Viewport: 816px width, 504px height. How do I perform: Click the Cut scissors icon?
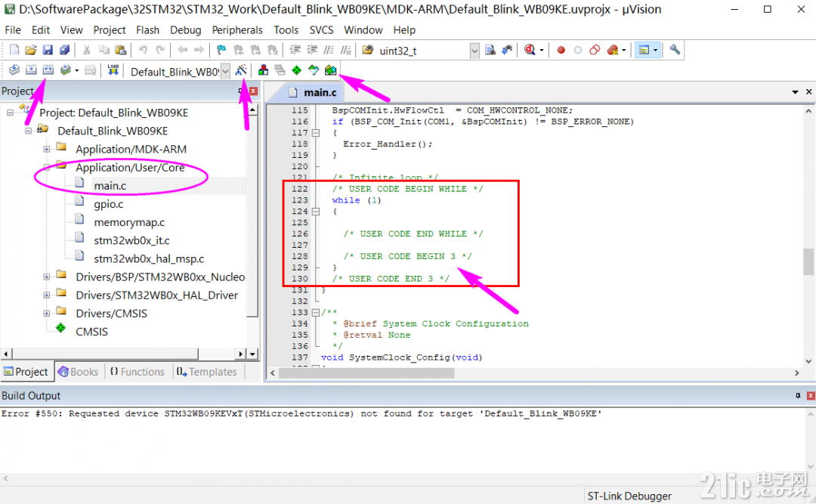pyautogui.click(x=87, y=50)
